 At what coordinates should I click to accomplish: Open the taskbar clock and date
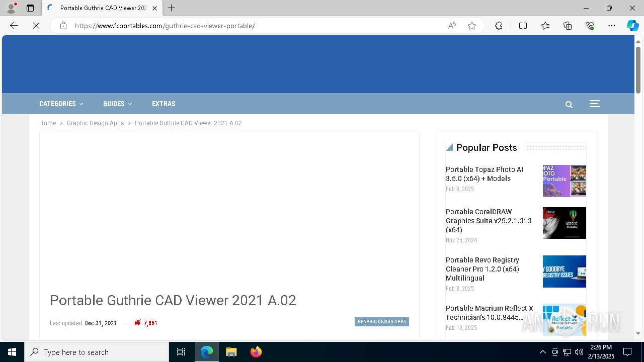(x=602, y=352)
